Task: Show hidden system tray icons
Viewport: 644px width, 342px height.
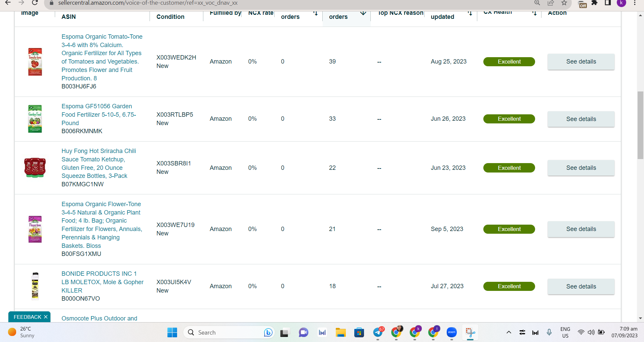Action: [x=509, y=333]
